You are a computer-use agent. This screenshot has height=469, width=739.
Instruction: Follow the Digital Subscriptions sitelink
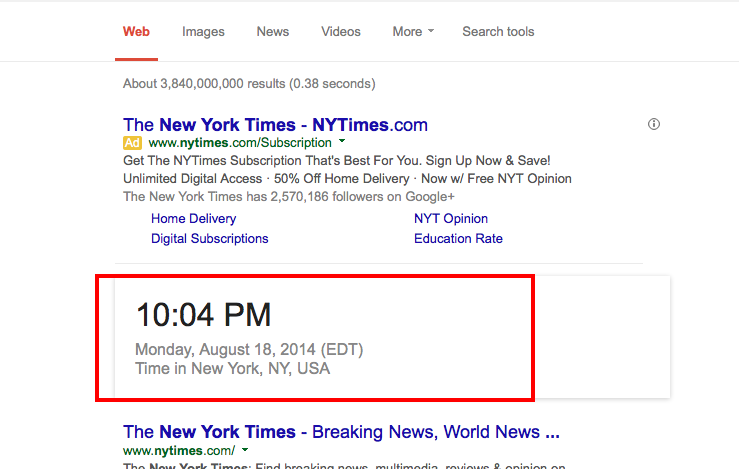coord(209,239)
